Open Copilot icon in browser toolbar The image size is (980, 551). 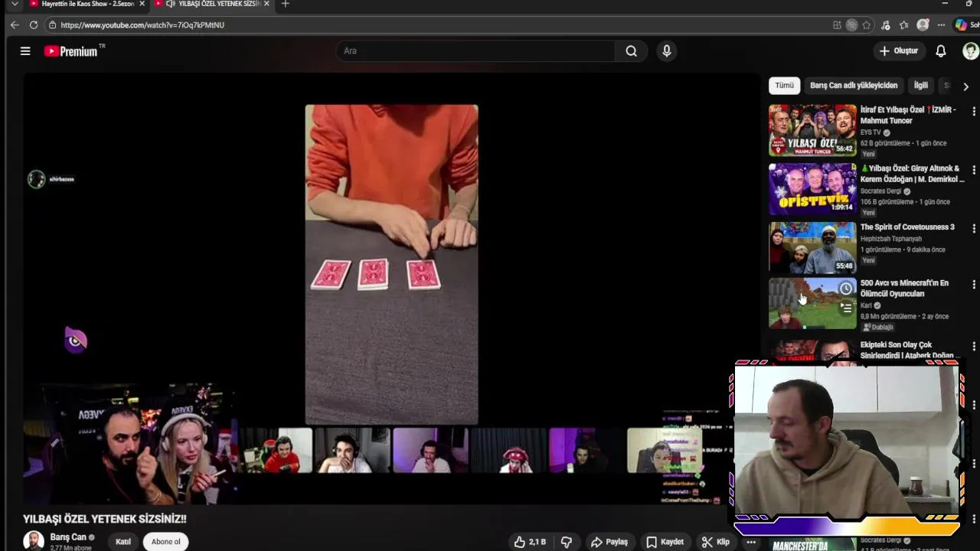pyautogui.click(x=961, y=25)
